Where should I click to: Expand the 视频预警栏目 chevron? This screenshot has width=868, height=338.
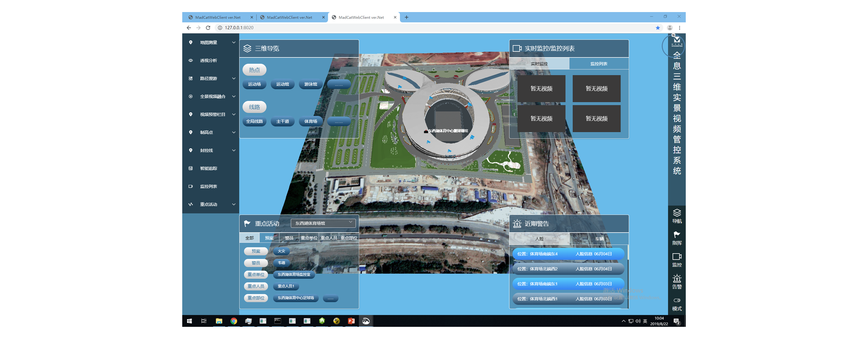pos(233,114)
